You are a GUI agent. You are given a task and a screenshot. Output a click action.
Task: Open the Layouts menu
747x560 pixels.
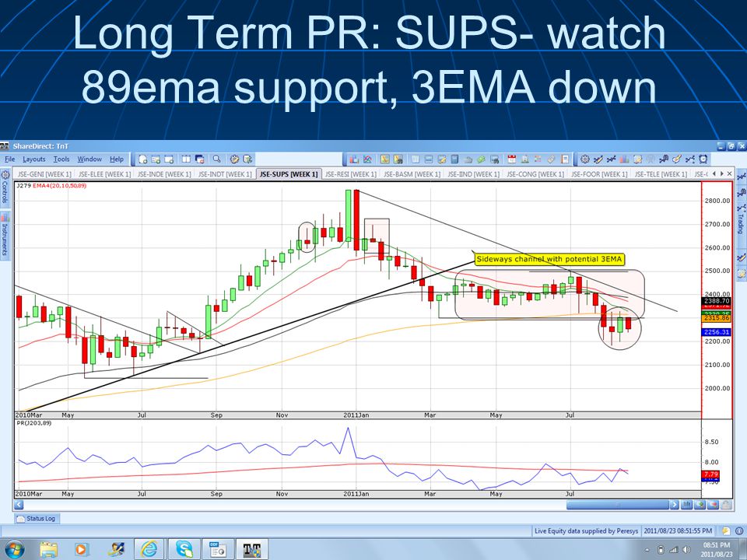pyautogui.click(x=33, y=159)
